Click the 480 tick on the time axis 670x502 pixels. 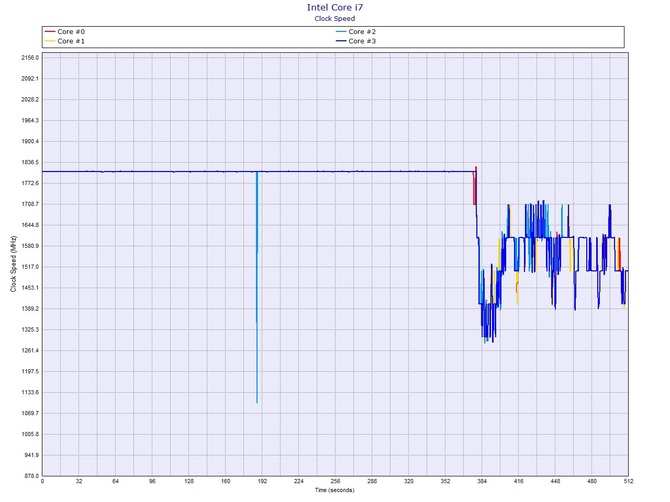tap(592, 481)
